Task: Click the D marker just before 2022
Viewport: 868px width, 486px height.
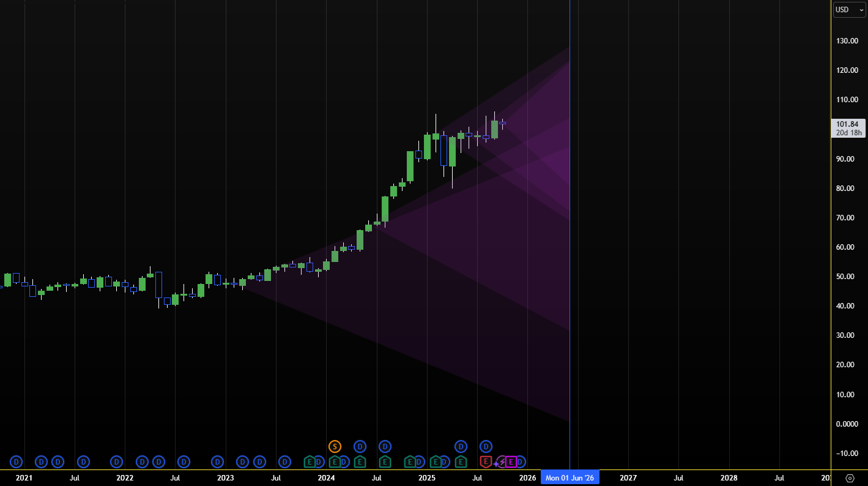Action: 117,462
